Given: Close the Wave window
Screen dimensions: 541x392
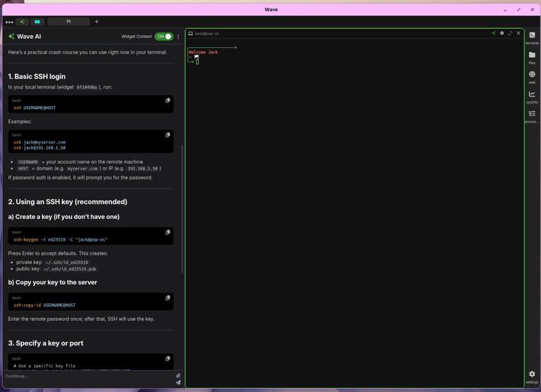Looking at the screenshot, I should click(x=533, y=10).
